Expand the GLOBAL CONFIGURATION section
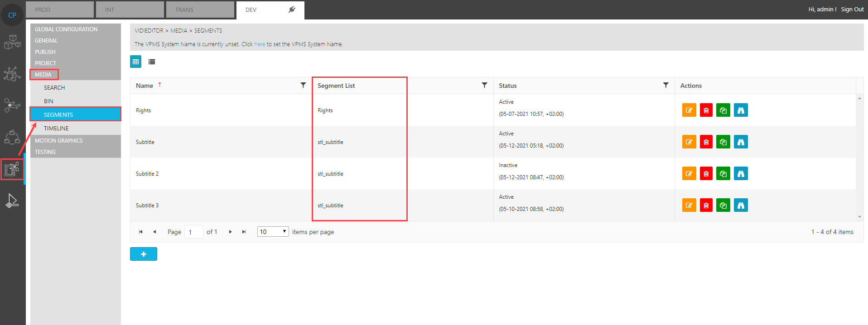The height and width of the screenshot is (325, 868). coord(66,29)
